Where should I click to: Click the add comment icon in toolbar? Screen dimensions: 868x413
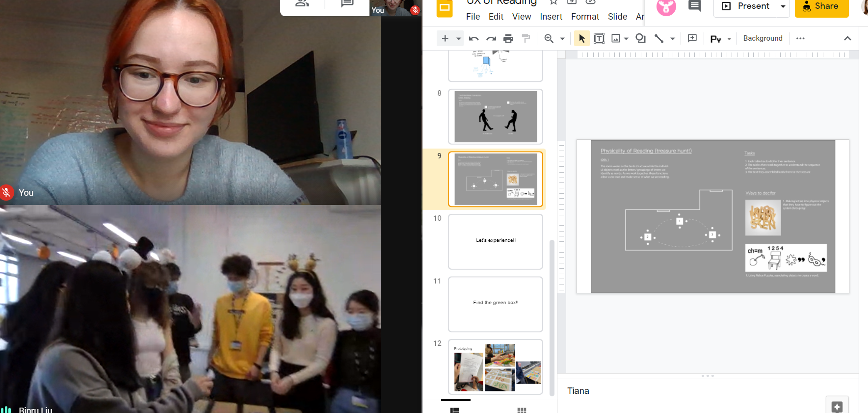(x=692, y=38)
